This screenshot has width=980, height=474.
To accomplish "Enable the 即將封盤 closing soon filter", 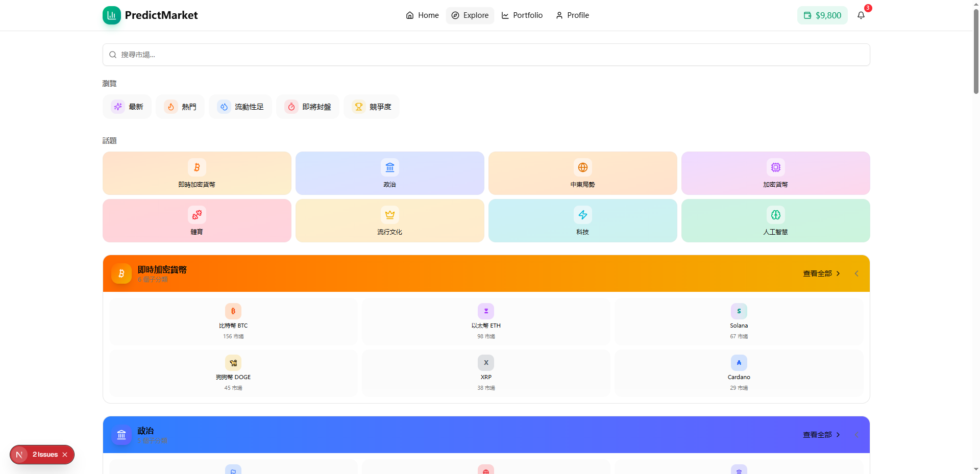I will [x=308, y=107].
